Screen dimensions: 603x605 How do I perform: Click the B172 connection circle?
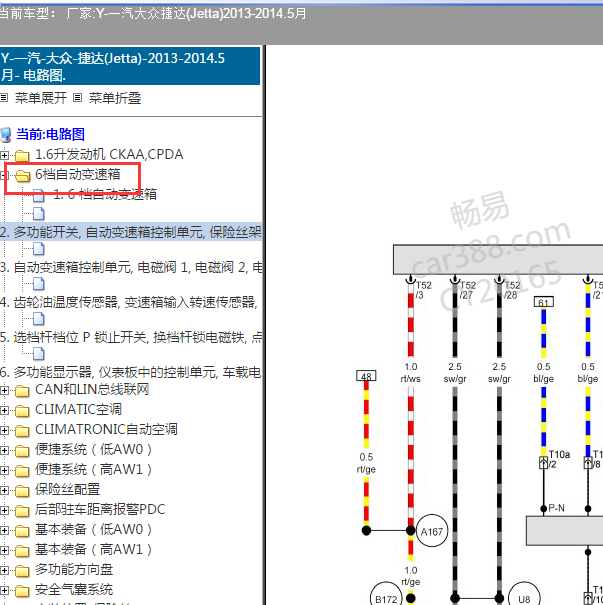(x=386, y=595)
